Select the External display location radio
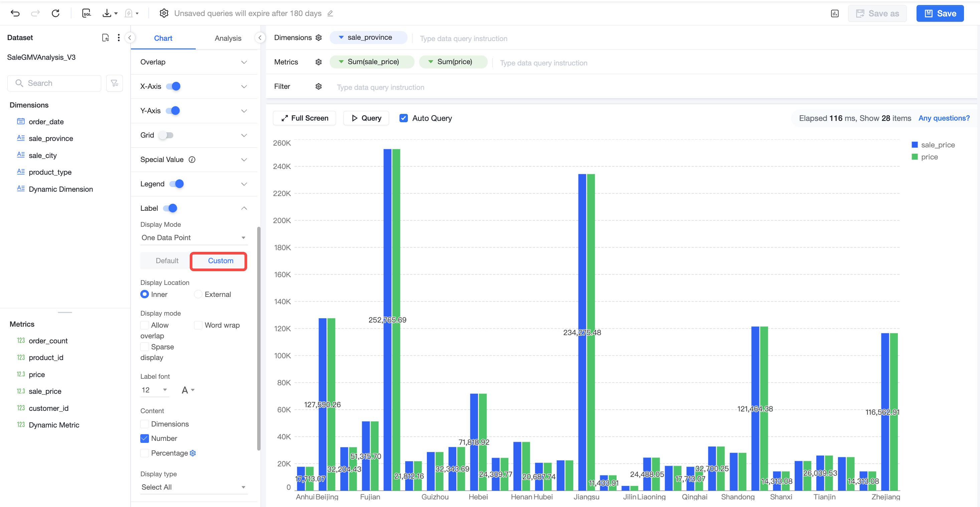The width and height of the screenshot is (980, 507). [x=198, y=294]
